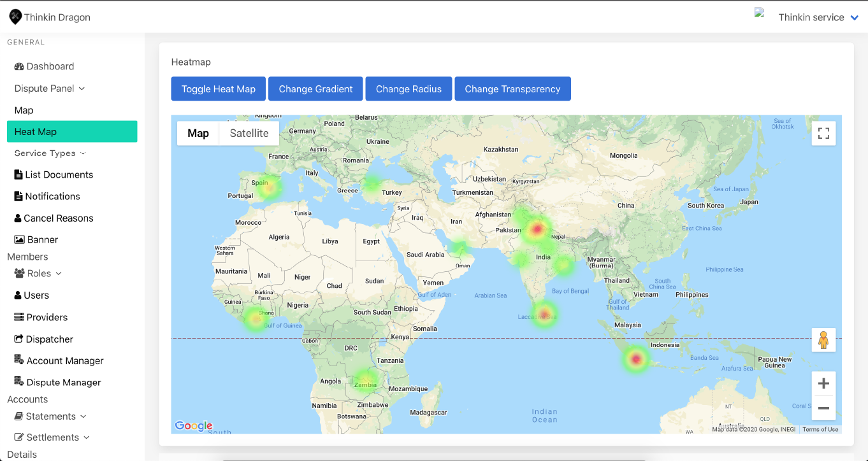Image resolution: width=868 pixels, height=461 pixels.
Task: Click the Notifications file icon
Action: 18,196
